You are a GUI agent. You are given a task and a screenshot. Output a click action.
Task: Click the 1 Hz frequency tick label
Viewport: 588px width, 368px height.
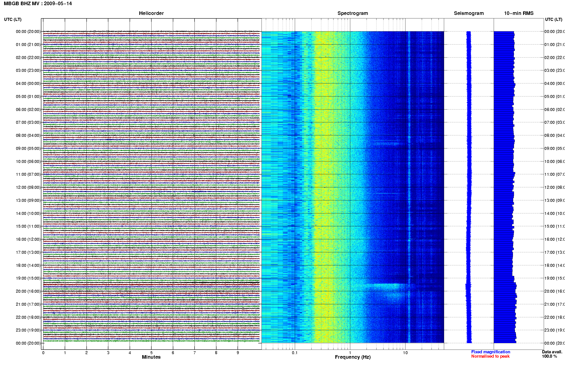point(350,353)
